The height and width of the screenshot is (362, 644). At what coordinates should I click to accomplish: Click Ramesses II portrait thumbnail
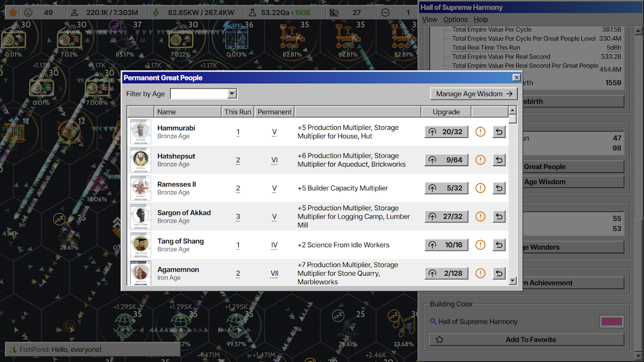(x=140, y=188)
